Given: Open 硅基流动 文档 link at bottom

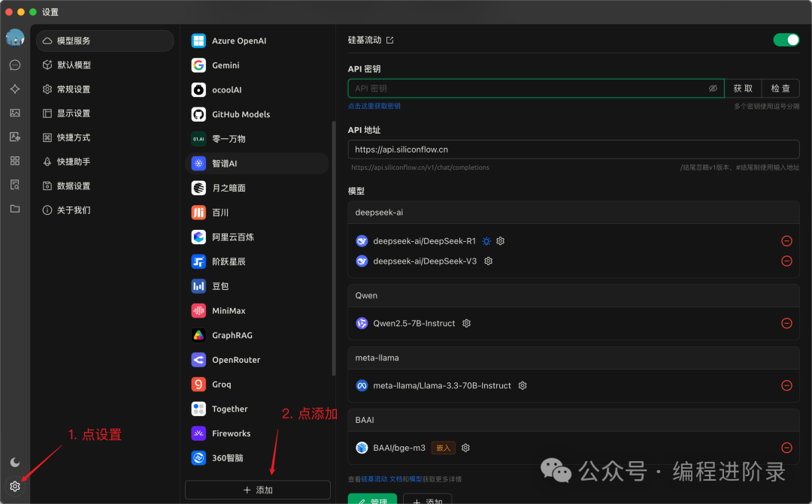Looking at the screenshot, I should coord(382,479).
